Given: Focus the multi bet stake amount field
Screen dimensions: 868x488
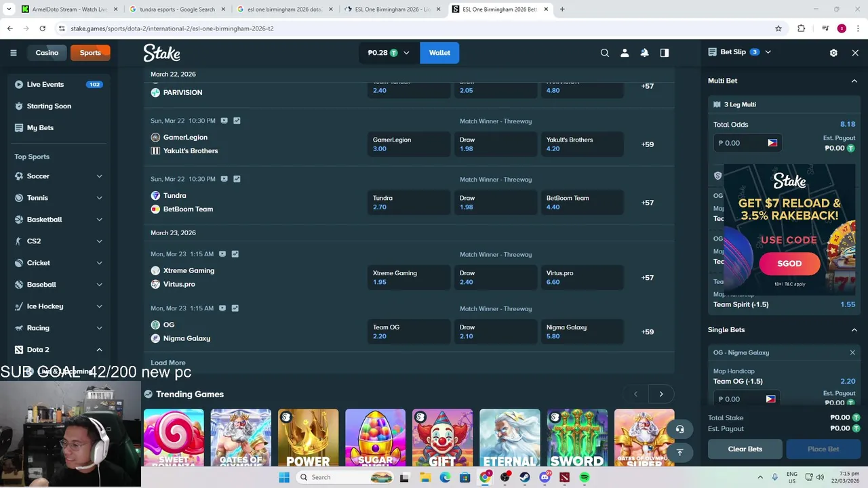Looking at the screenshot, I should point(747,143).
